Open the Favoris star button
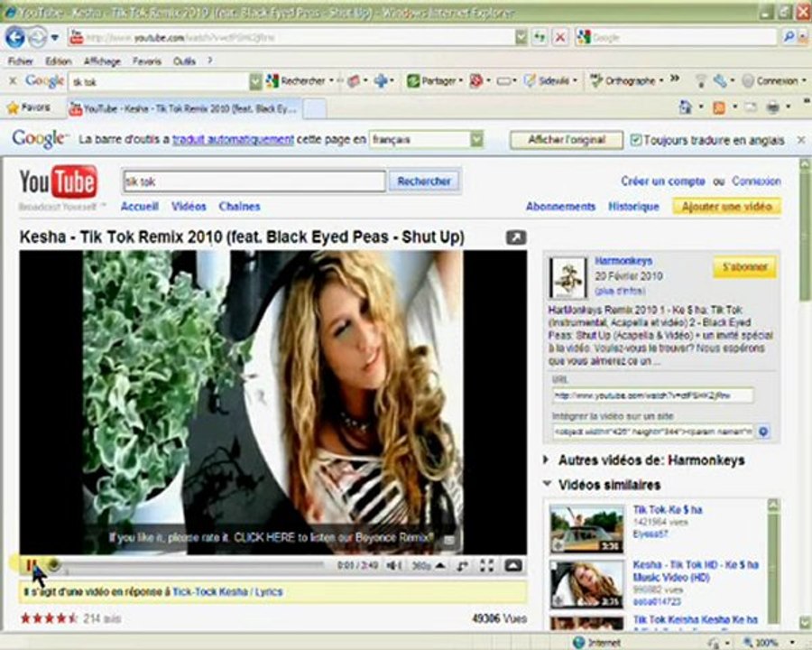This screenshot has width=812, height=650. (x=29, y=107)
